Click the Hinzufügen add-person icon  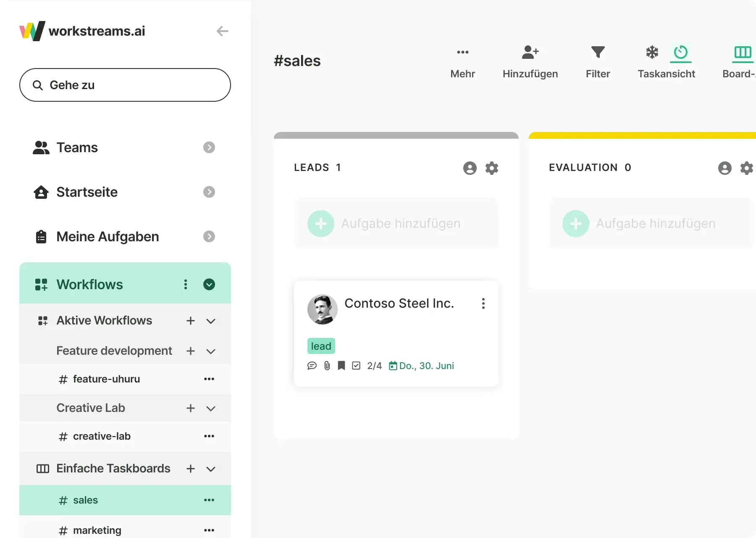[530, 53]
